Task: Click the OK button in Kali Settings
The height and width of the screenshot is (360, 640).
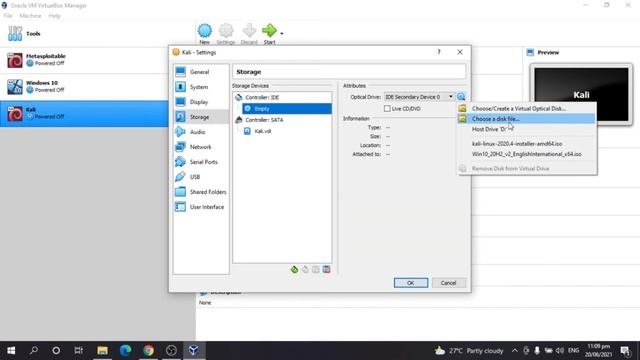Action: [x=411, y=283]
